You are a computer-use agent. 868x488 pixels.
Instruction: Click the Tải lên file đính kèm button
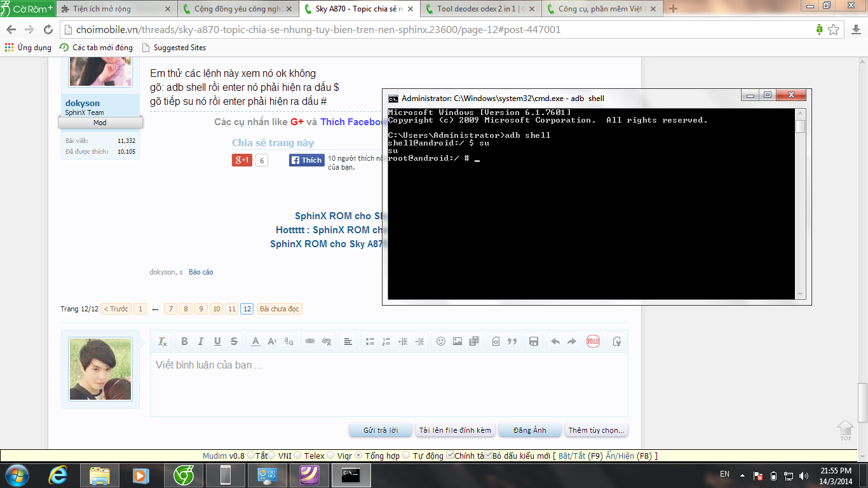point(455,430)
